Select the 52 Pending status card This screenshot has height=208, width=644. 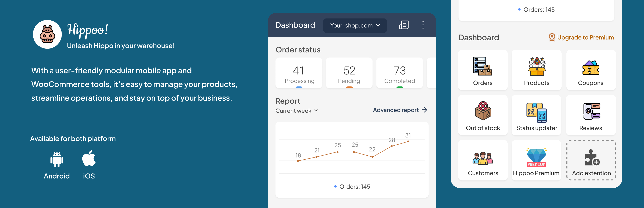click(x=349, y=73)
